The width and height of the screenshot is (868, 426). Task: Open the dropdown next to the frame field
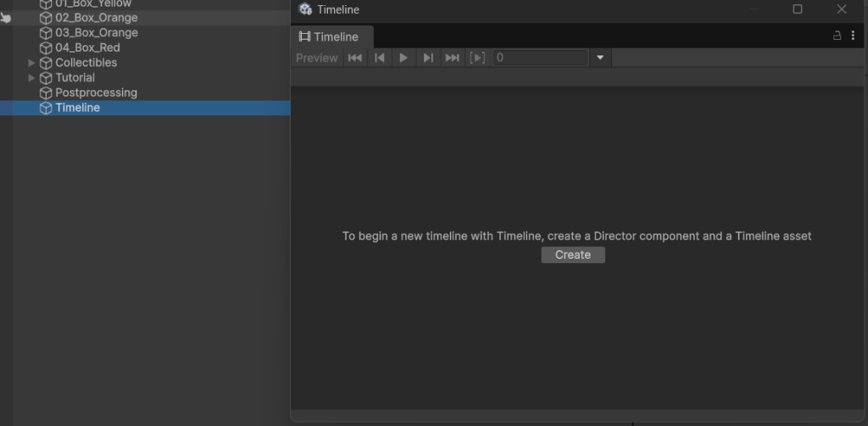600,58
